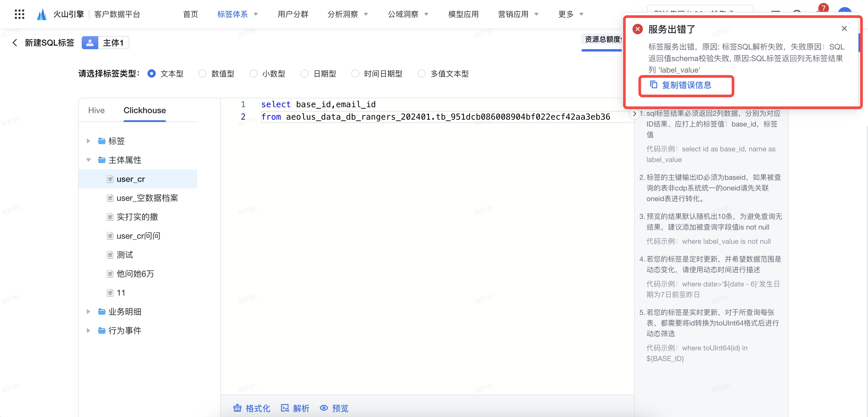Switch to the Clickhouse tab
The width and height of the screenshot is (868, 417).
tap(144, 110)
